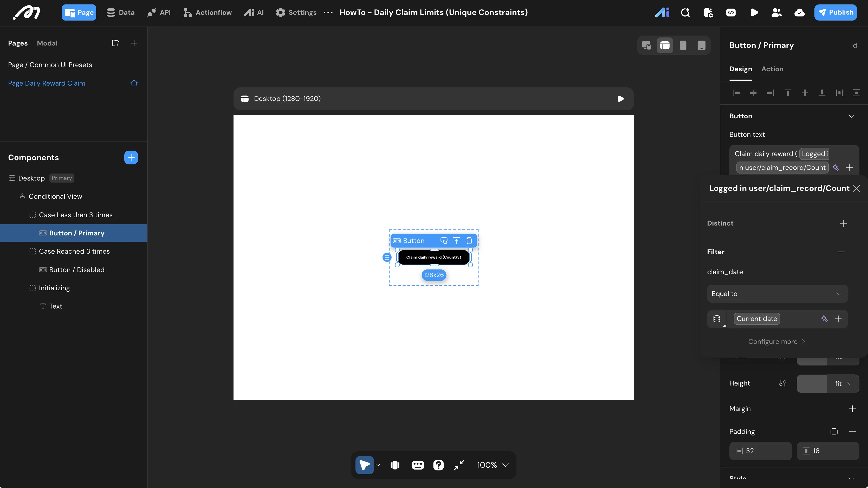Switch to the Page tab
The image size is (868, 488).
(x=79, y=12)
